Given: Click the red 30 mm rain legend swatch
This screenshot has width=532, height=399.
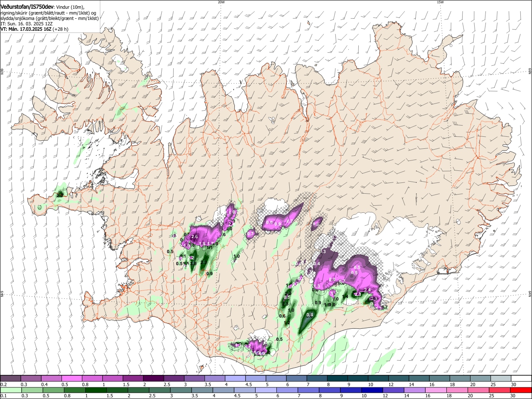Looking at the screenshot, I should [x=521, y=390].
